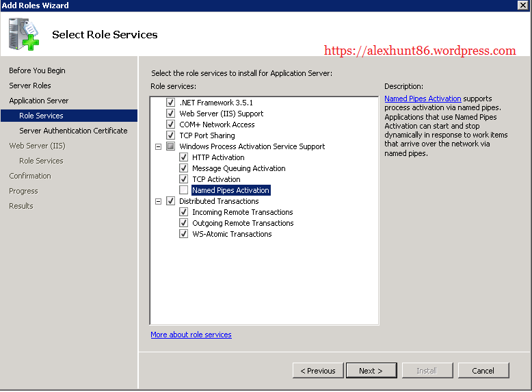Uncheck the .NET Framework 3.5.1 checkbox

tap(170, 103)
